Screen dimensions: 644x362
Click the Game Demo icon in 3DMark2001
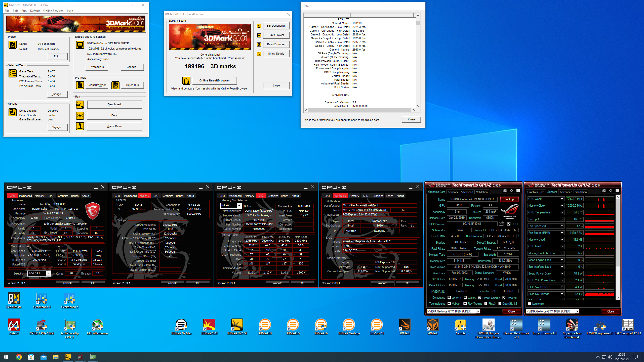[80, 126]
